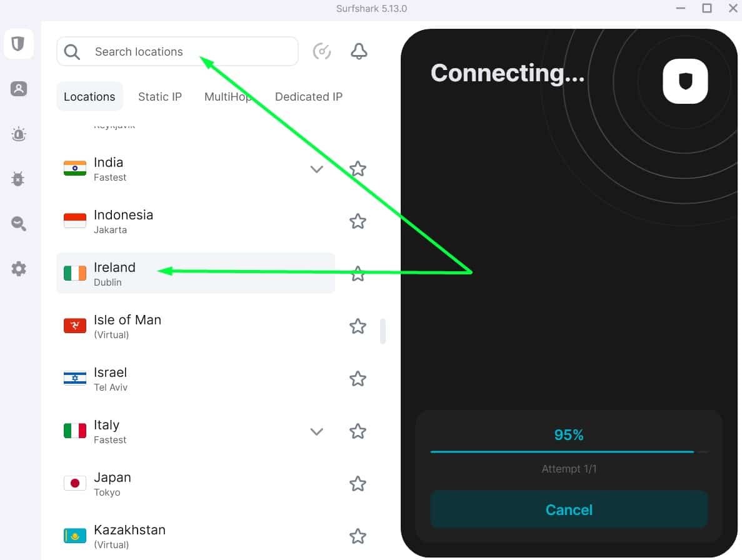Open the Settings gear icon

19,269
